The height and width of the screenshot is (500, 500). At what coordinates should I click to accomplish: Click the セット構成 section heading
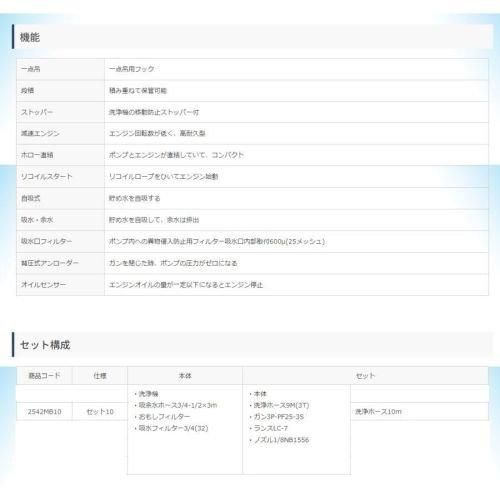click(45, 345)
